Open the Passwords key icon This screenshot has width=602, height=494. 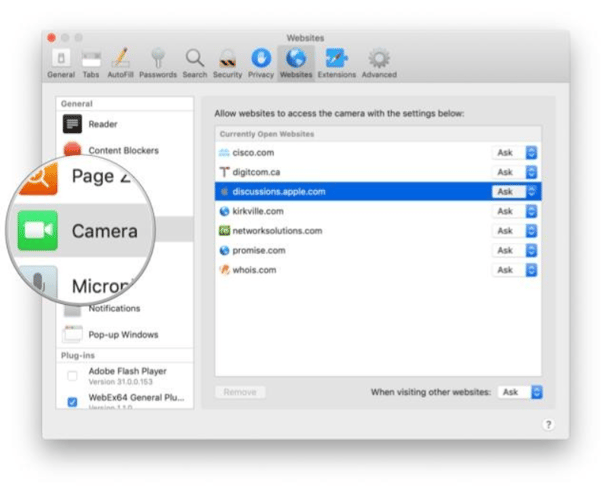[157, 61]
